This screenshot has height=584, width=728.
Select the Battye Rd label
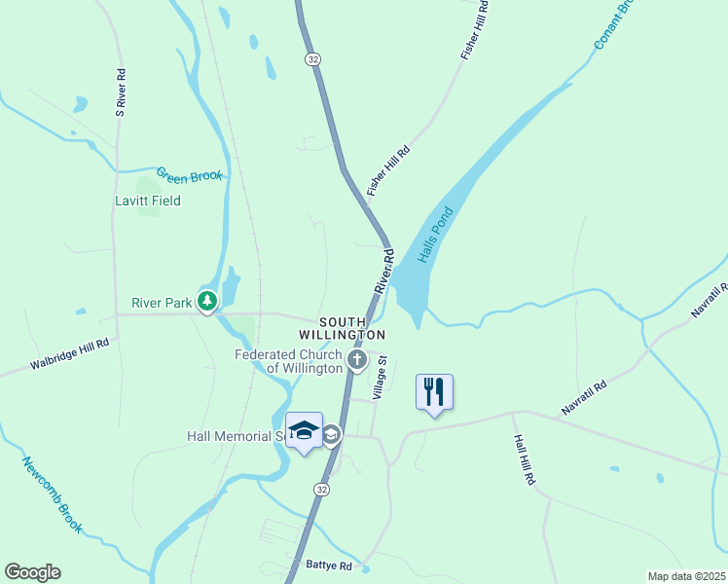329,565
